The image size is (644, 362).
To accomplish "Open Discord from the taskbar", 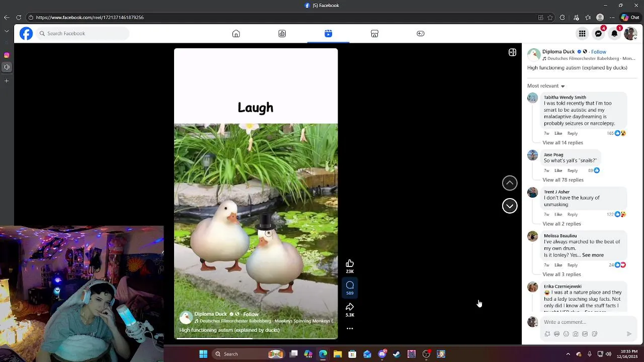I will (x=382, y=354).
